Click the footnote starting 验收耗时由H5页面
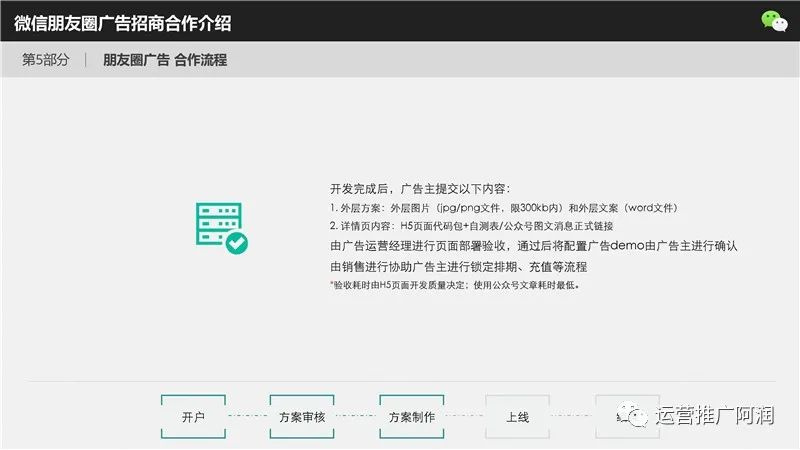Screen dimensions: 800x450 pyautogui.click(x=455, y=285)
